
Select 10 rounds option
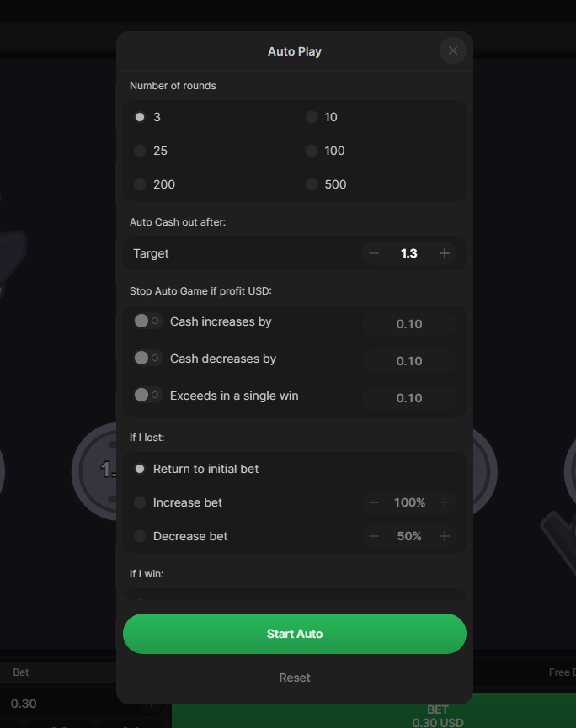(x=312, y=117)
